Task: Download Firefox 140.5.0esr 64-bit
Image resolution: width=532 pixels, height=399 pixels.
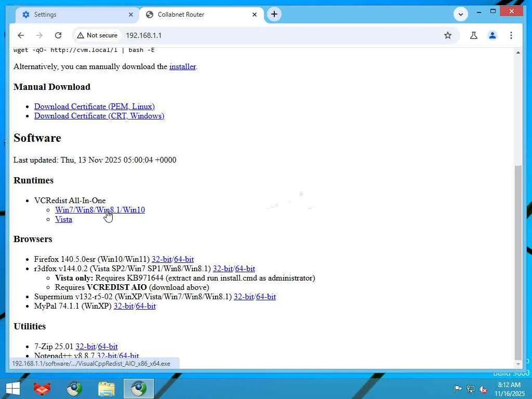Action: click(184, 260)
